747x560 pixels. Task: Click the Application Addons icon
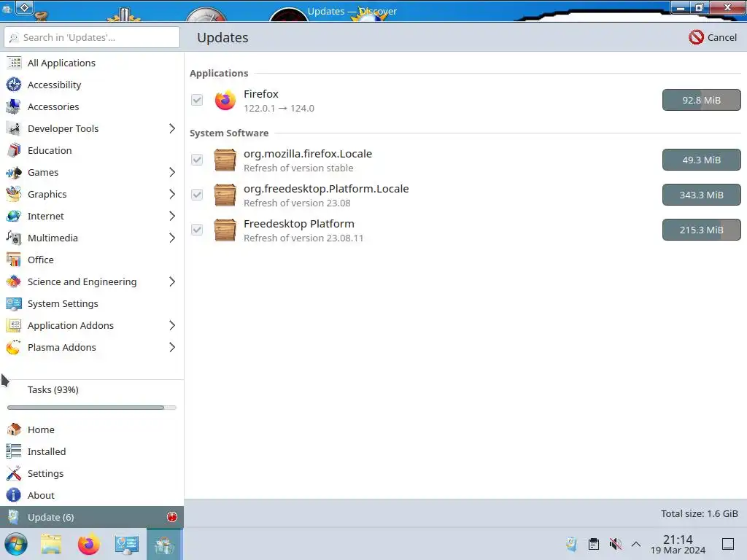(14, 326)
